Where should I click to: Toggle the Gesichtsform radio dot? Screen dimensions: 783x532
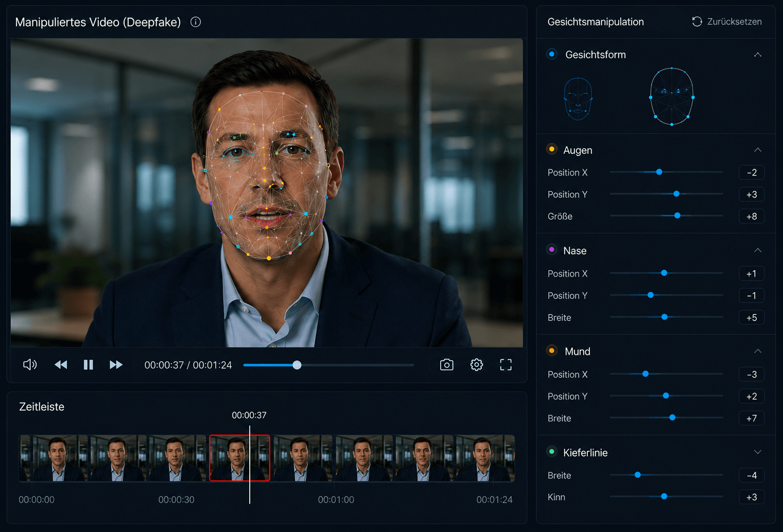pyautogui.click(x=552, y=54)
